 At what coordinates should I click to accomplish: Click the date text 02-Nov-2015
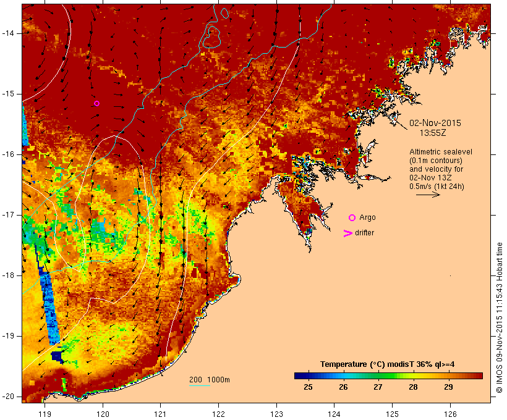click(x=435, y=123)
